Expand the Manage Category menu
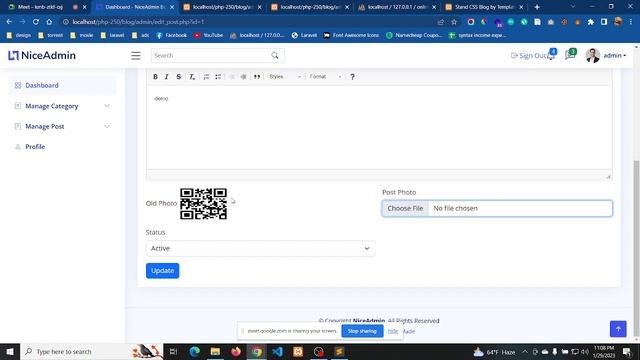 point(62,106)
